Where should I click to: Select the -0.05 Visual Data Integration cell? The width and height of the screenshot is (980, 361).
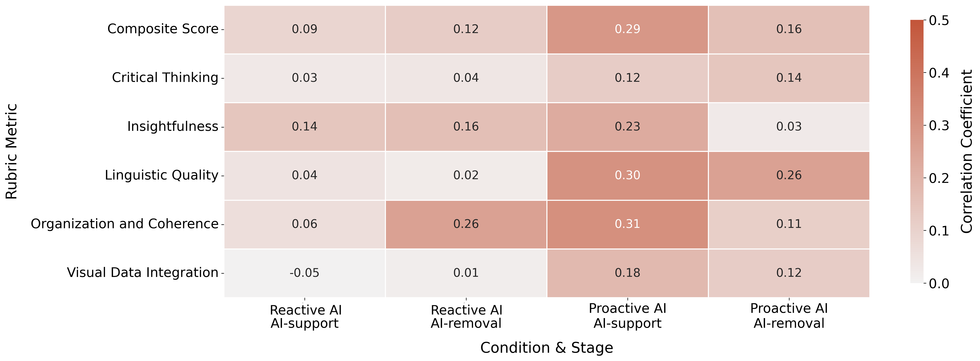304,273
